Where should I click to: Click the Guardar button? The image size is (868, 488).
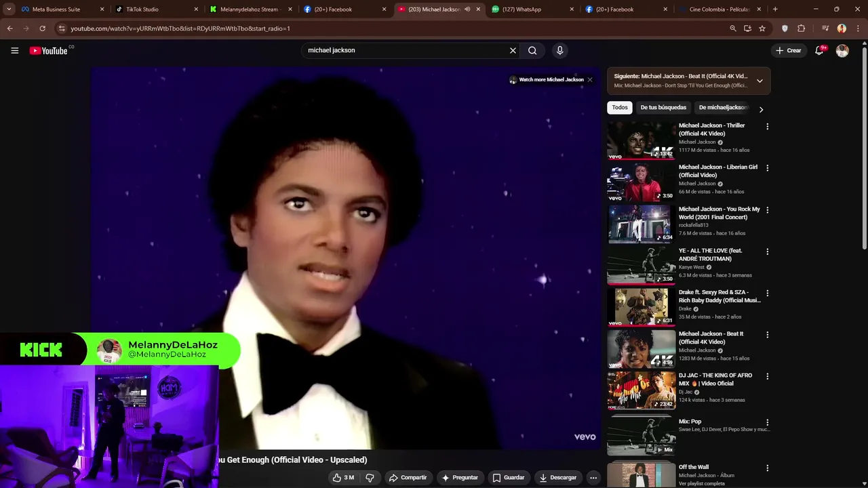[x=509, y=478]
